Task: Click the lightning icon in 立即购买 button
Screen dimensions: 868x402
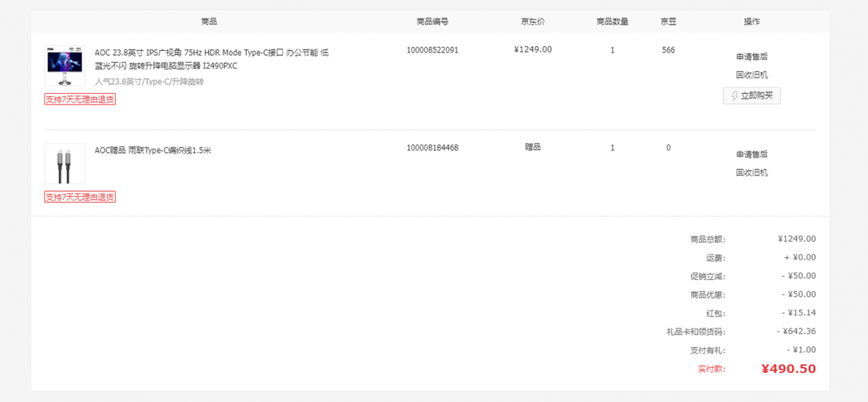Action: 734,96
